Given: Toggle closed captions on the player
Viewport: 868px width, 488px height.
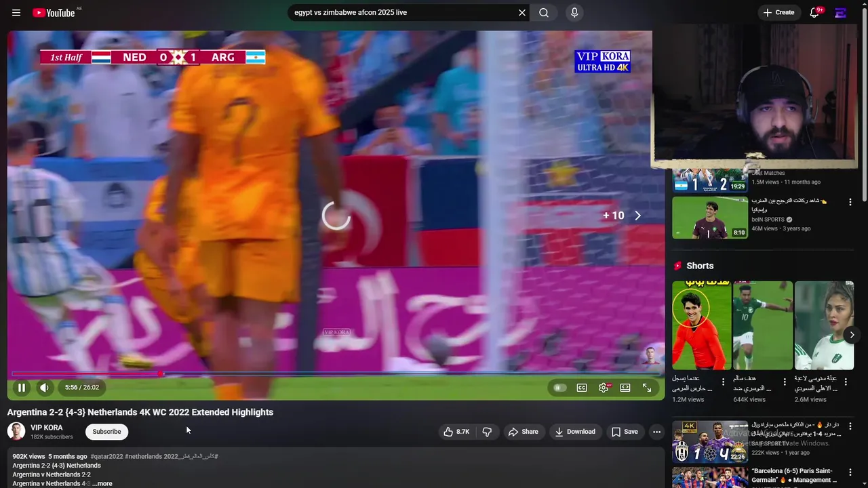Looking at the screenshot, I should click(x=582, y=388).
